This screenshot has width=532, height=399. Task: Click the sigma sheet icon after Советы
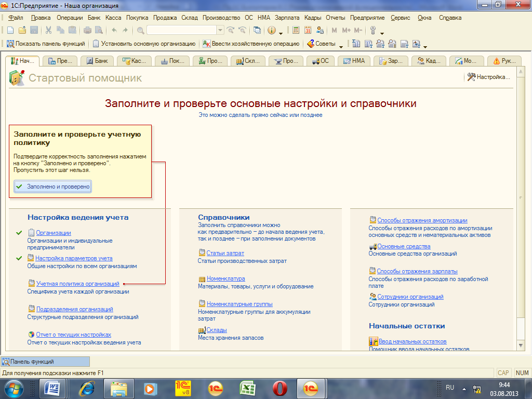pyautogui.click(x=356, y=44)
